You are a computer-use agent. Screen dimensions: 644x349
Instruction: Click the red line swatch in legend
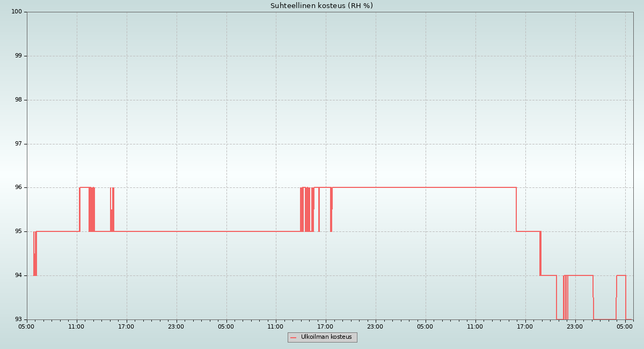coord(293,338)
